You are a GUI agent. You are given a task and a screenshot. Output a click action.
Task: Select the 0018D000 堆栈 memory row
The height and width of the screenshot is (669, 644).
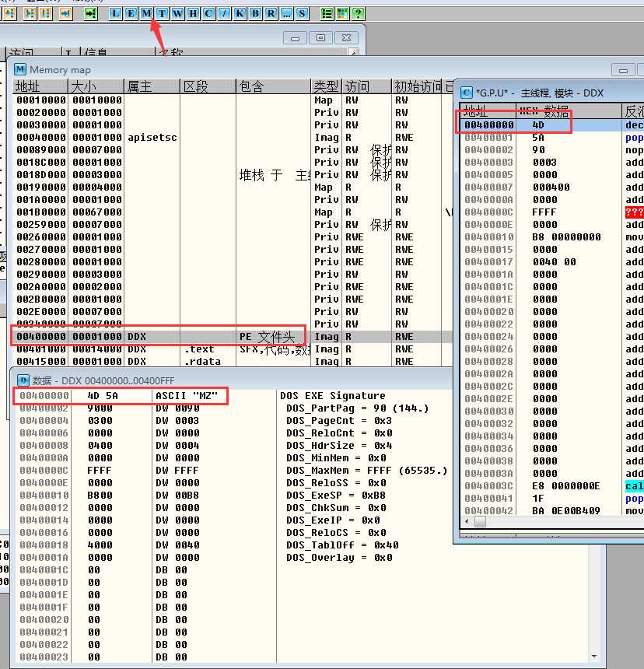coord(233,174)
